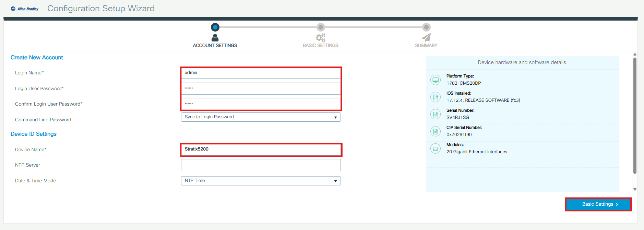
Task: Click the CIP serial 0x70291f90 value
Action: tap(459, 135)
